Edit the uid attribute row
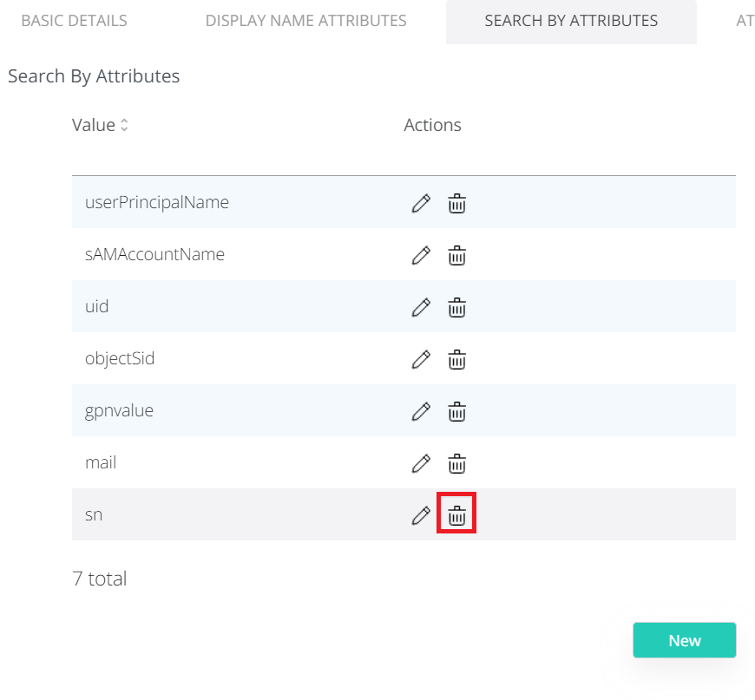 [x=421, y=308]
